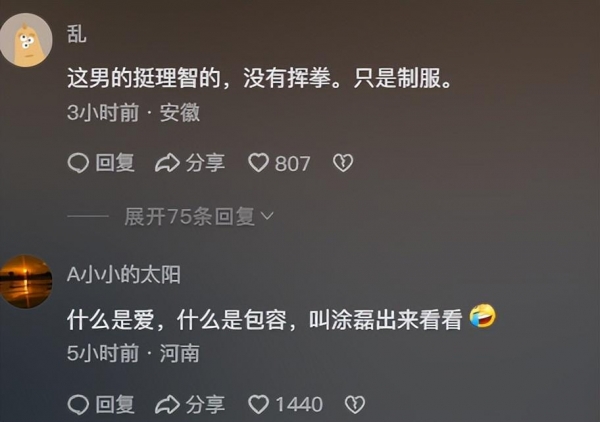Click the share arrow icon under 乱's comment

(x=167, y=163)
